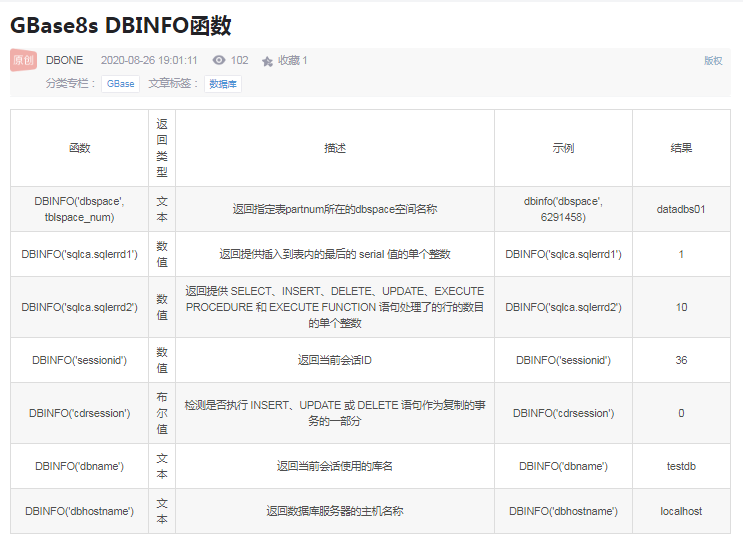This screenshot has width=743, height=534.
Task: Click the publish date 2020-08-26 19:01:11
Action: pos(149,60)
